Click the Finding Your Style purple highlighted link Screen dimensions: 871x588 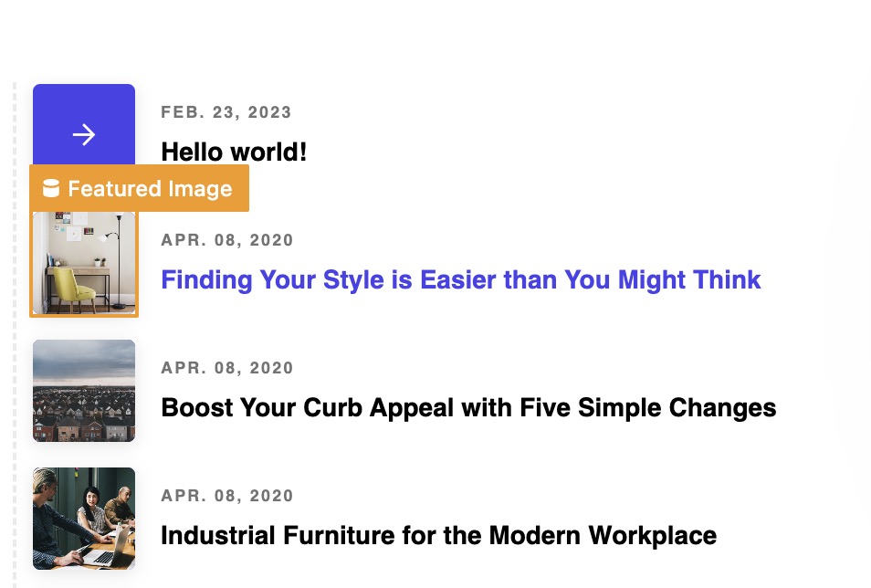pyautogui.click(x=460, y=279)
